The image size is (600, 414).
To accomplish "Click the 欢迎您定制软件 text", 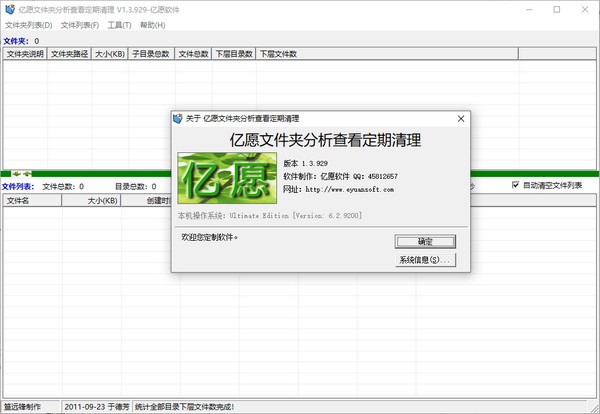I will 209,237.
